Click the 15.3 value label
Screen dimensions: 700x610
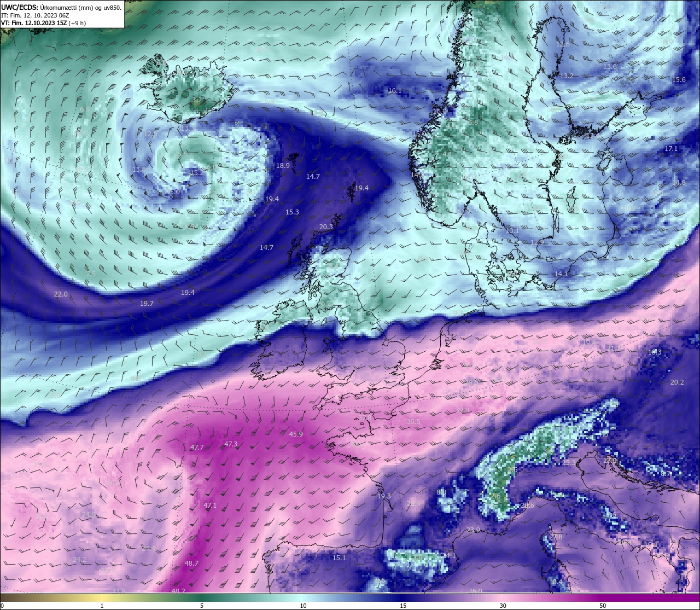[x=292, y=212]
